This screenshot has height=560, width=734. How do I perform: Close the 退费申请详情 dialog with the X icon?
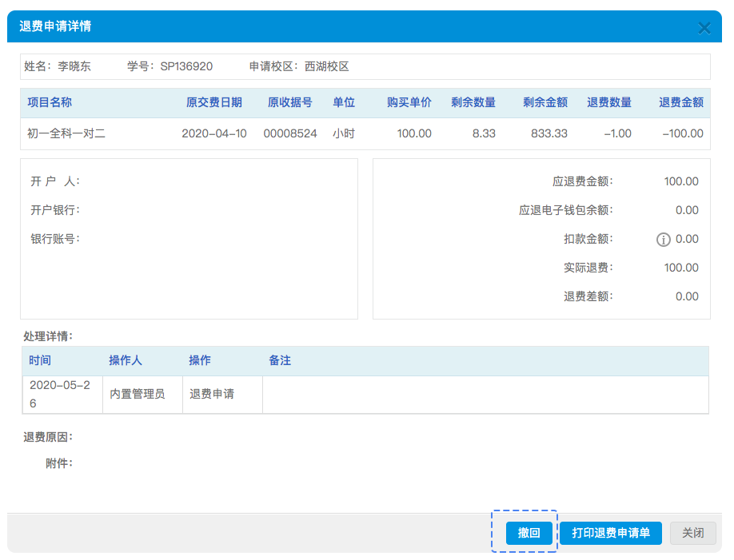coord(704,28)
